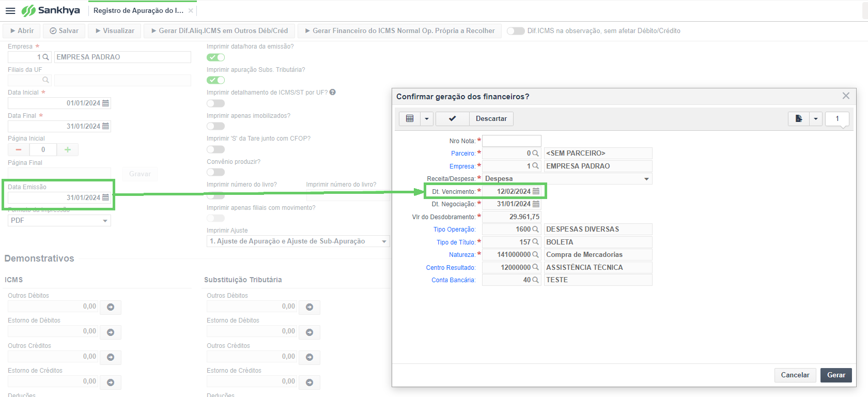The height and width of the screenshot is (397, 868).
Task: Expand the Imprimir Ajuste dropdown
Action: click(x=298, y=241)
